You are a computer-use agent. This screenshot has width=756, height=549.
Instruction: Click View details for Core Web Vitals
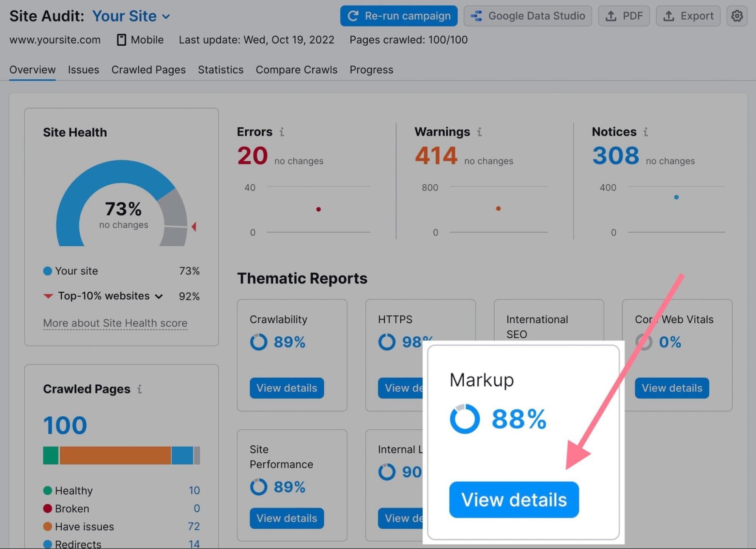(x=672, y=388)
